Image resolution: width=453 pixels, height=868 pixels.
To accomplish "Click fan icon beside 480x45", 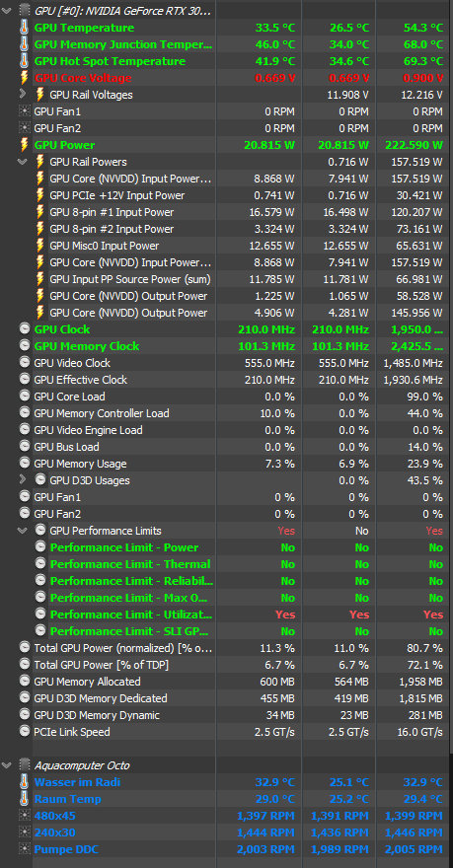I will [x=25, y=816].
